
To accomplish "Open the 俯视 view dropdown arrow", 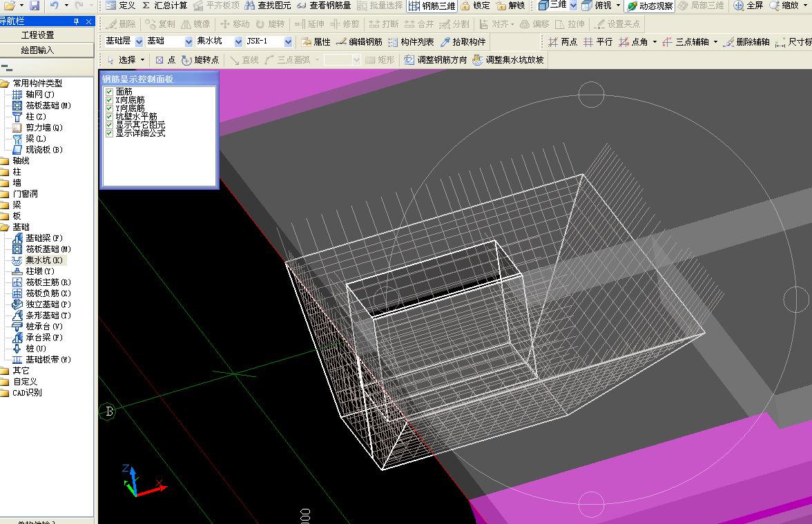I will pos(619,6).
